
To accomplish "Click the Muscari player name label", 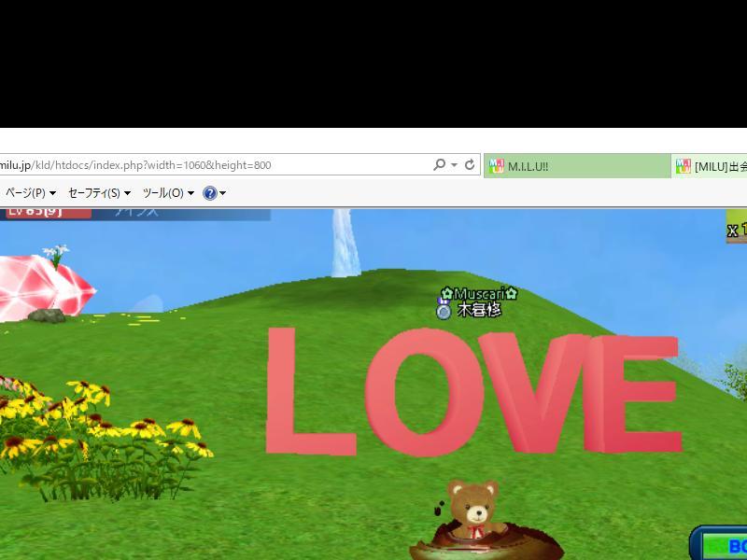I will (x=479, y=294).
